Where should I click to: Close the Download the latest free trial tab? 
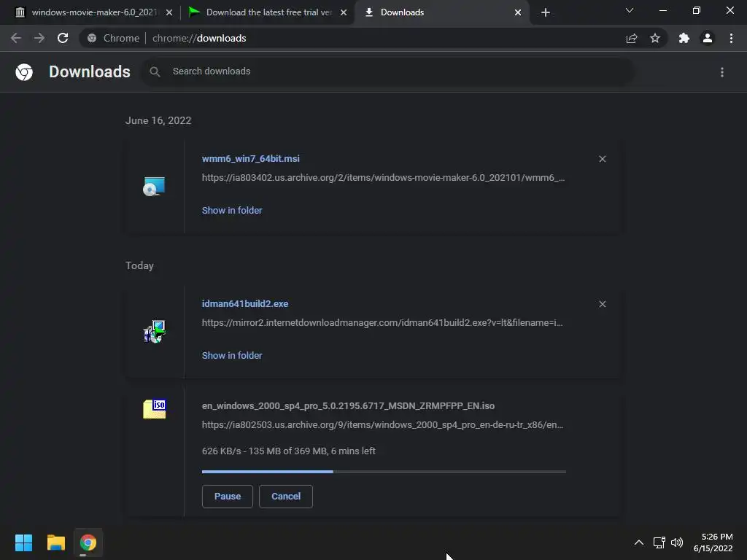[344, 12]
